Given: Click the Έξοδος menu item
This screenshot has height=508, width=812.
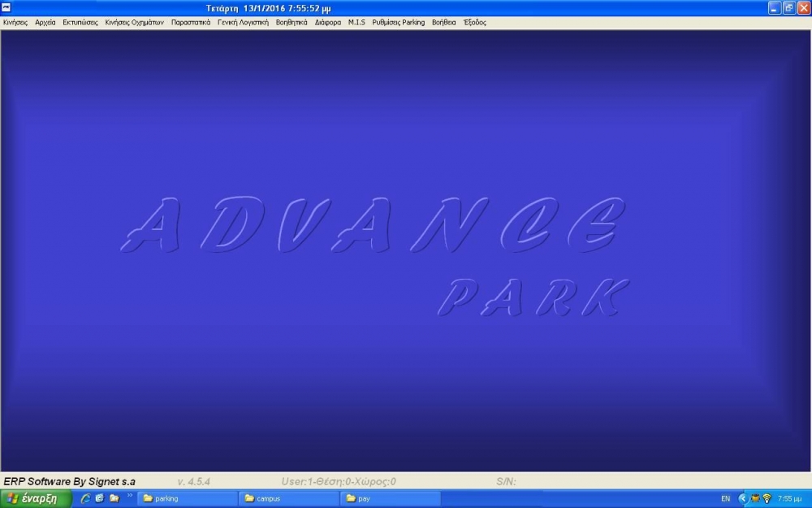Looking at the screenshot, I should pos(474,22).
